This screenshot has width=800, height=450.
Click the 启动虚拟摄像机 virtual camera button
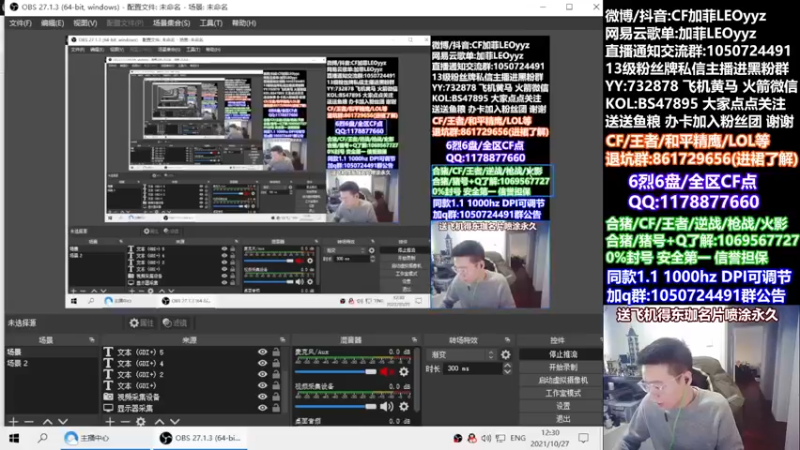(561, 380)
